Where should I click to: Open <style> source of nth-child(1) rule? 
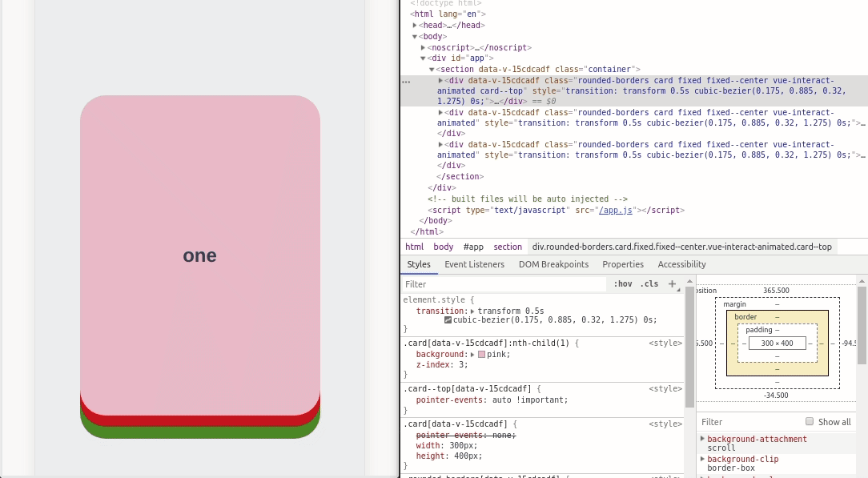[665, 343]
